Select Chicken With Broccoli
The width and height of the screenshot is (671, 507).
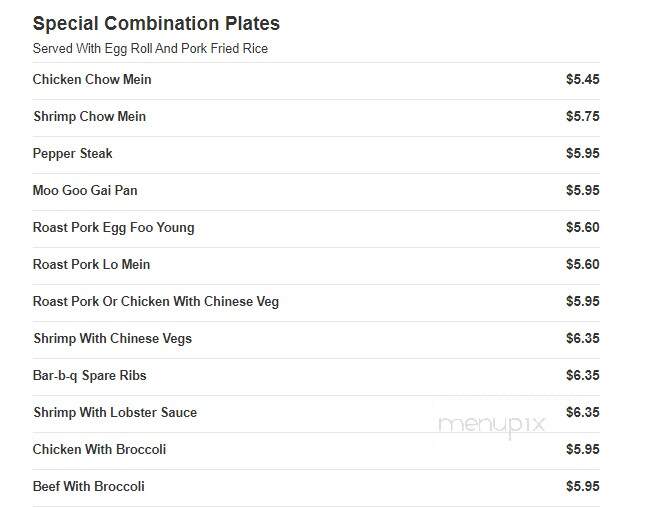(99, 450)
